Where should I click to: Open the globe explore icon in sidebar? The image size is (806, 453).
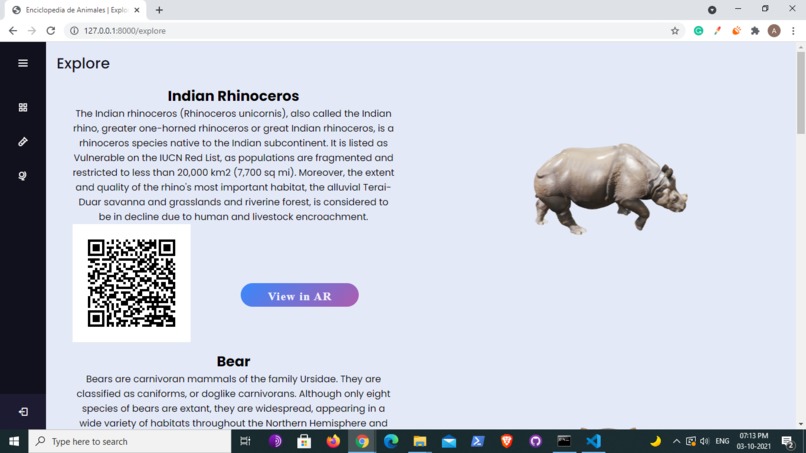23,176
